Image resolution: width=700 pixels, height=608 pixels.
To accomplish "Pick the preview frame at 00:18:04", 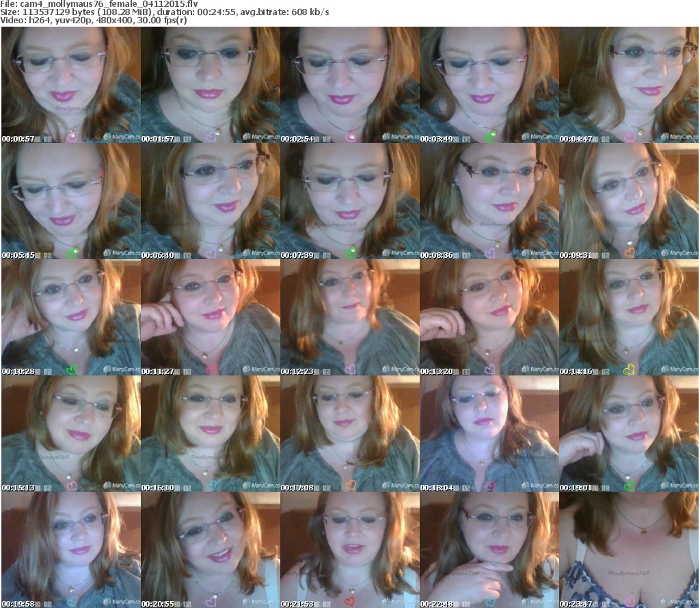I will point(489,434).
